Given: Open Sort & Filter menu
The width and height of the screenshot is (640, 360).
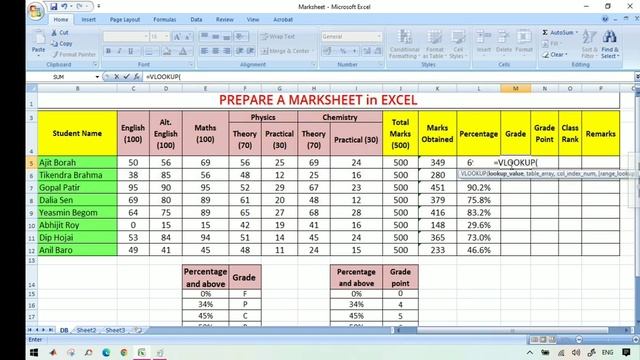Looking at the screenshot, I should pyautogui.click(x=589, y=44).
